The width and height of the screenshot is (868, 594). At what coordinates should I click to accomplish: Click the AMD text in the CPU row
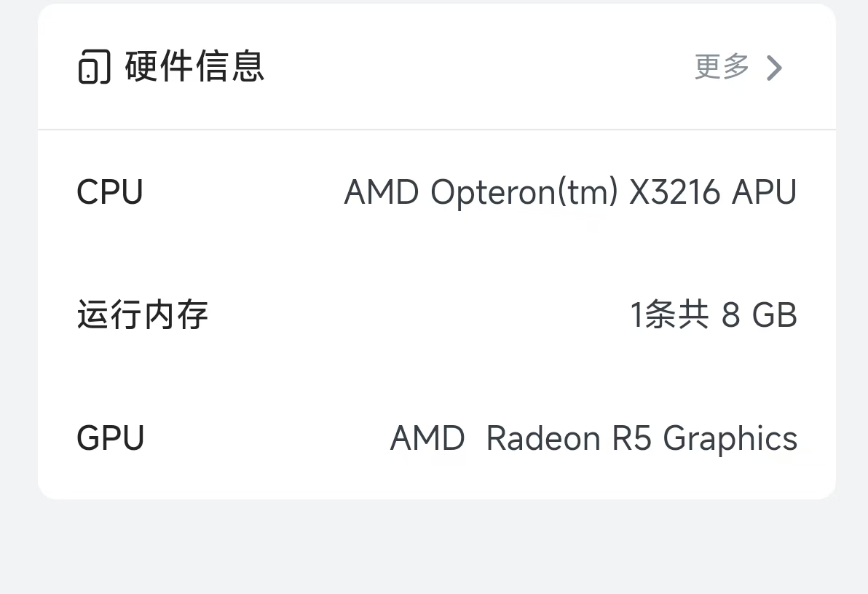click(381, 192)
